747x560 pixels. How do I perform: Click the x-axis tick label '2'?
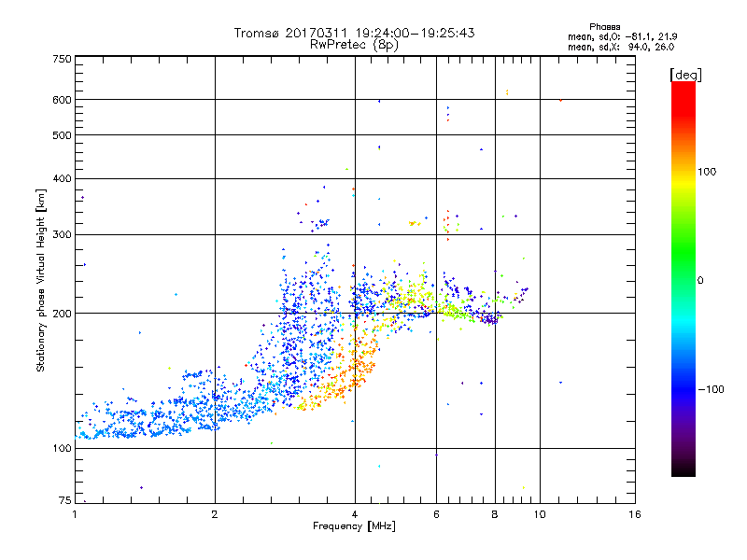[215, 514]
